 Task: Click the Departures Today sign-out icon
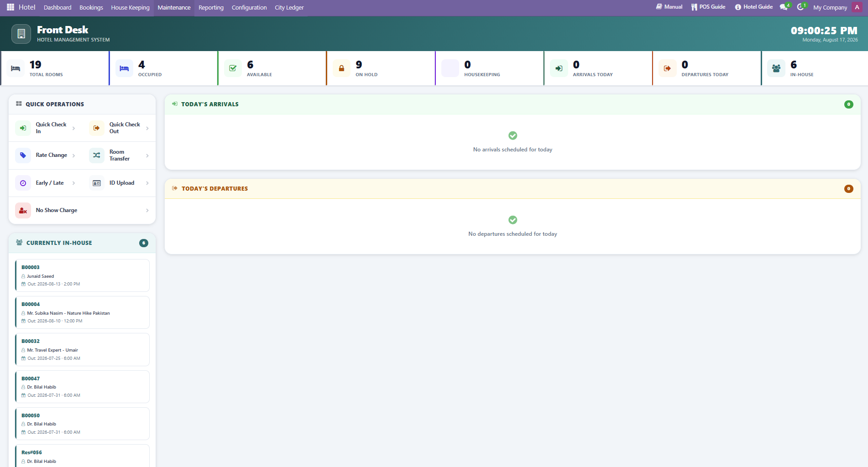point(668,68)
